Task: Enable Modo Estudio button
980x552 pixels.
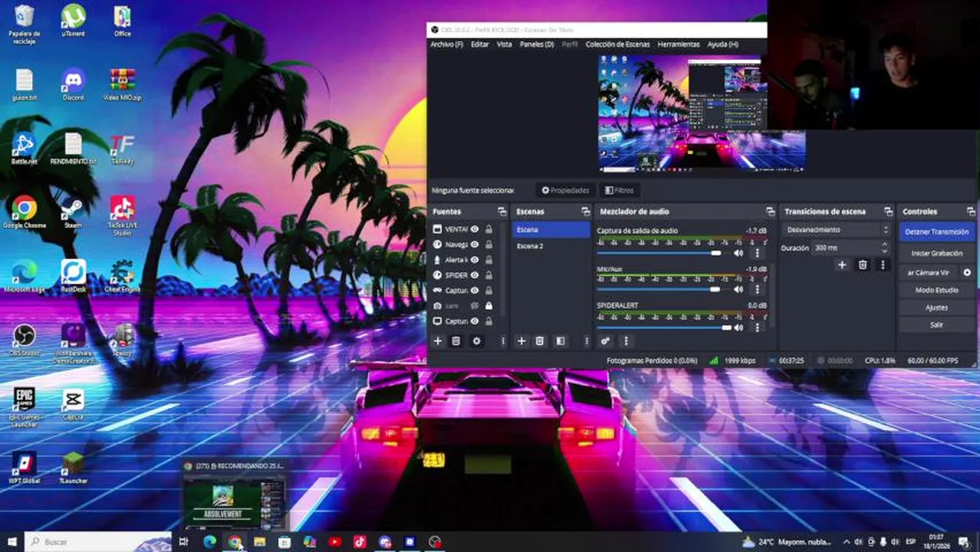Action: (936, 291)
